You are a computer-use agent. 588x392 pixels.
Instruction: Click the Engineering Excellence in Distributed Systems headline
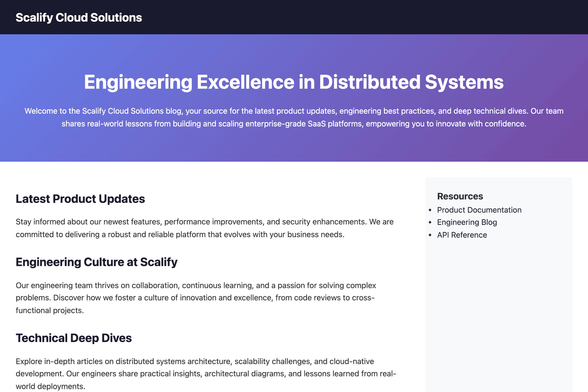click(x=294, y=82)
